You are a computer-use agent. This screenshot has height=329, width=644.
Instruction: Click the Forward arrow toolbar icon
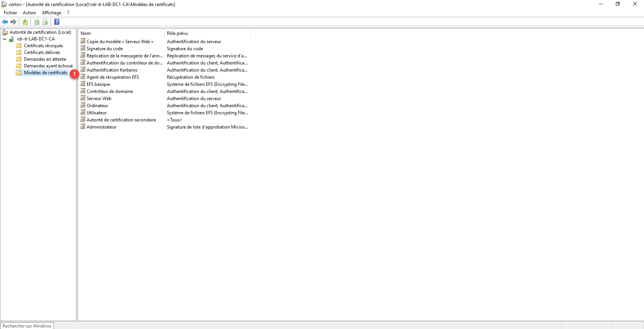(x=14, y=22)
